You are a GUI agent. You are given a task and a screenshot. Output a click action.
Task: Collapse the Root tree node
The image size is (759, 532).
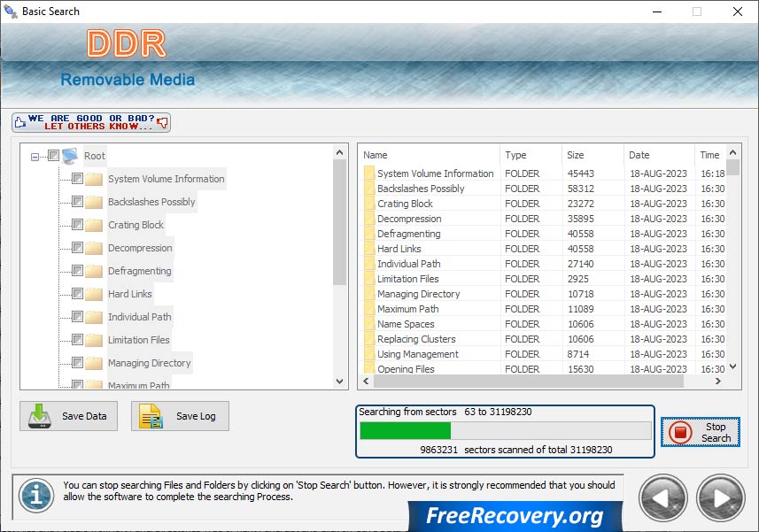point(35,157)
